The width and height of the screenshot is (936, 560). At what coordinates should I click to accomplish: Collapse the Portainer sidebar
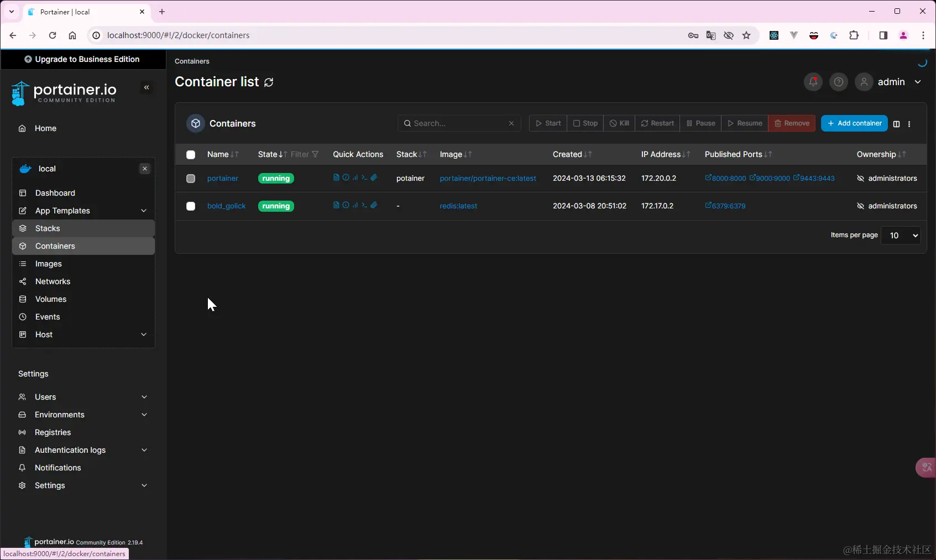pos(147,87)
